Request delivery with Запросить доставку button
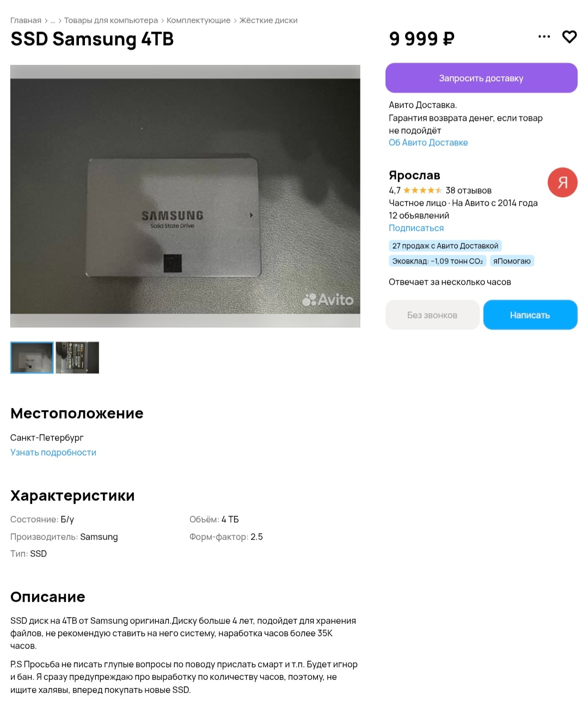This screenshot has width=588, height=713. [481, 78]
